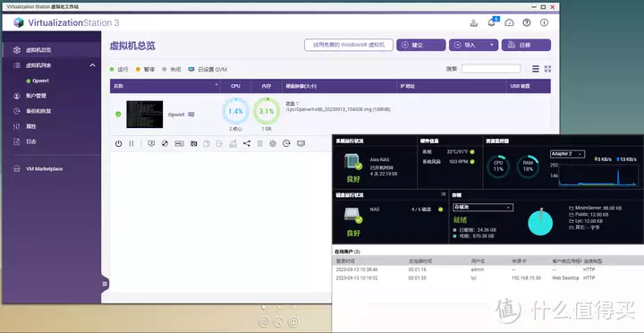The width and height of the screenshot is (644, 333).
Task: Click the Openwrt name in the VM row
Action: [x=176, y=115]
